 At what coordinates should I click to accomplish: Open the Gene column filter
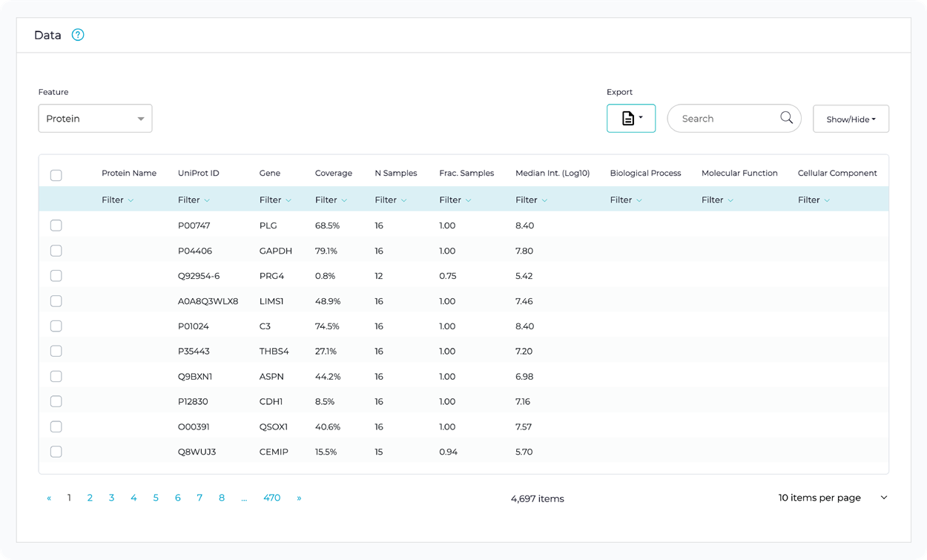click(276, 200)
